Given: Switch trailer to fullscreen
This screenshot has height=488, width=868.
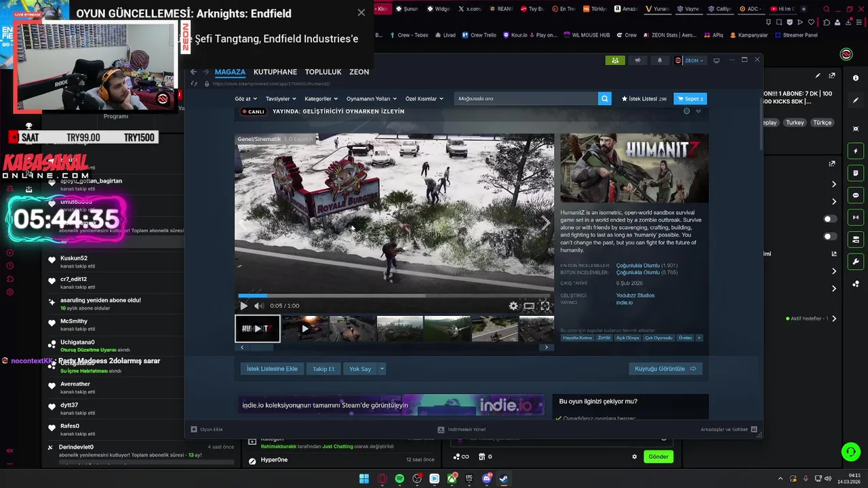Looking at the screenshot, I should [x=545, y=306].
